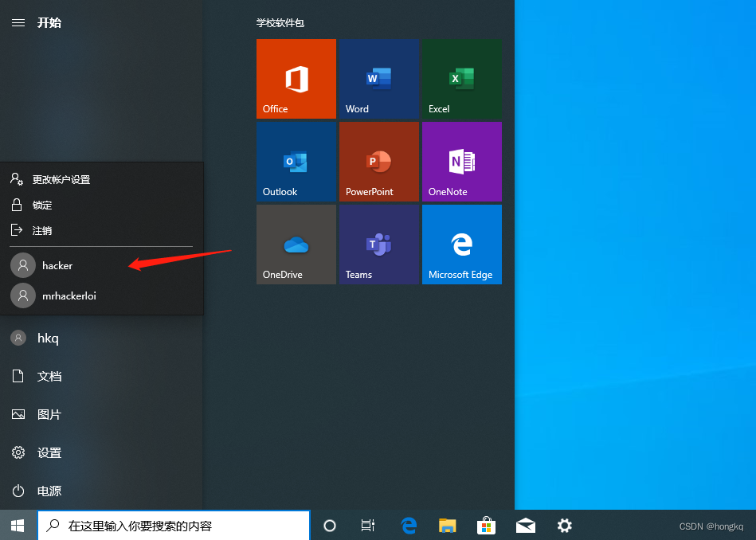Open Mail app from taskbar
This screenshot has width=756, height=540.
[x=526, y=525]
